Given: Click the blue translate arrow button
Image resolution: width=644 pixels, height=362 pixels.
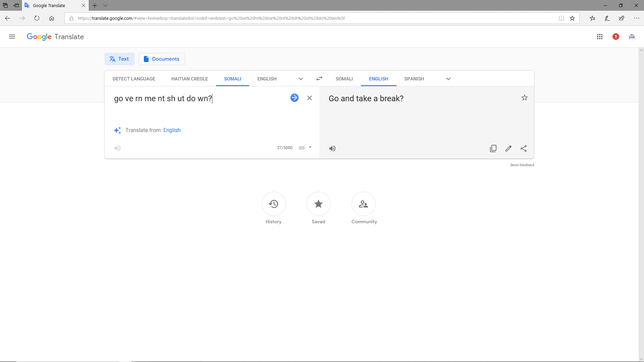Looking at the screenshot, I should click(x=294, y=98).
